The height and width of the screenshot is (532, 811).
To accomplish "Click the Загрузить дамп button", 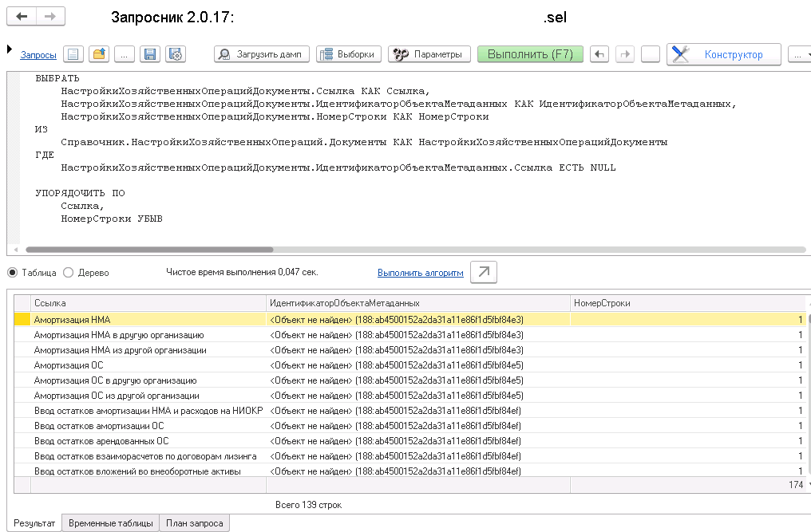I will pos(262,54).
